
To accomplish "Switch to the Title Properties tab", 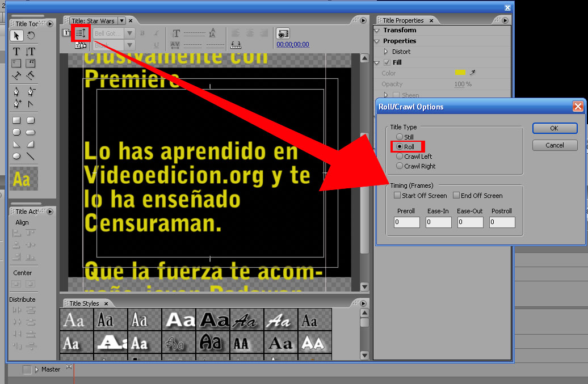I will coord(403,20).
